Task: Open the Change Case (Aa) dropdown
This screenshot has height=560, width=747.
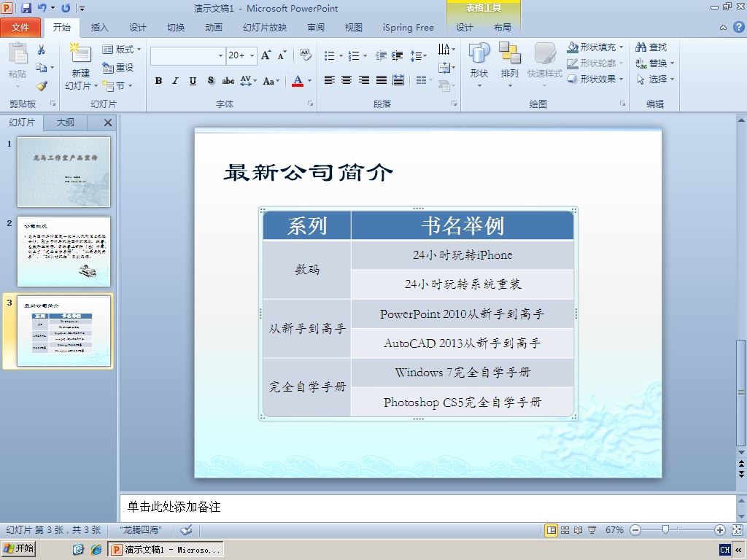Action: [x=271, y=80]
